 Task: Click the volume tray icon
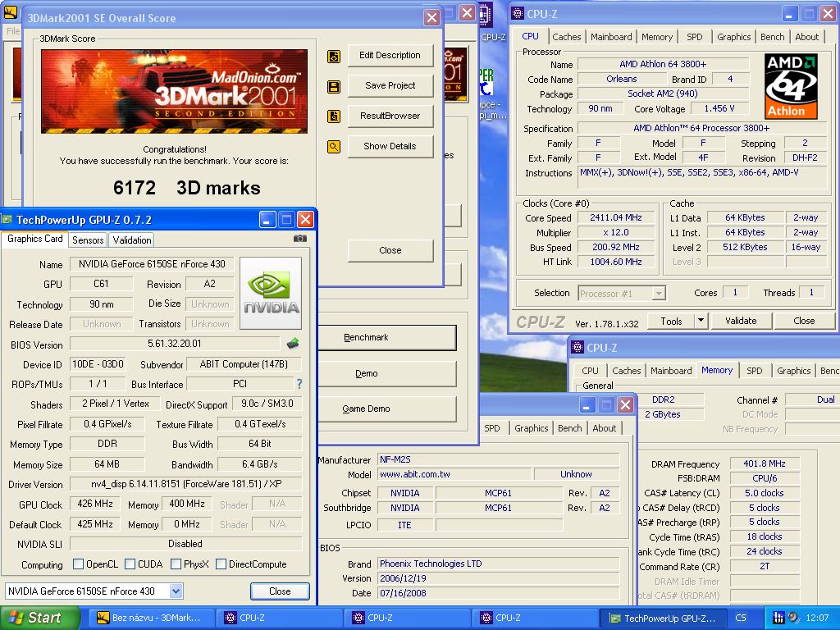[x=793, y=618]
